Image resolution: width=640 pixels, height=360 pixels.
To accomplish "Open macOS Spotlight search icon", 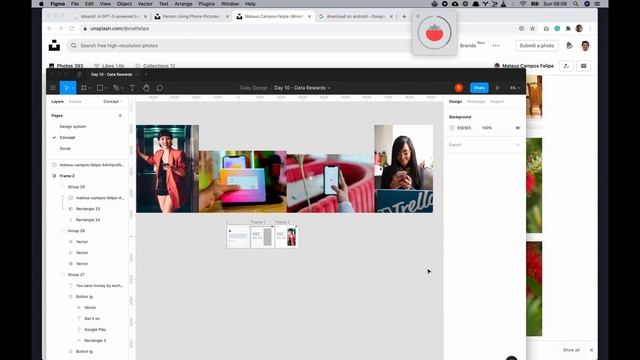I will coord(576,4).
